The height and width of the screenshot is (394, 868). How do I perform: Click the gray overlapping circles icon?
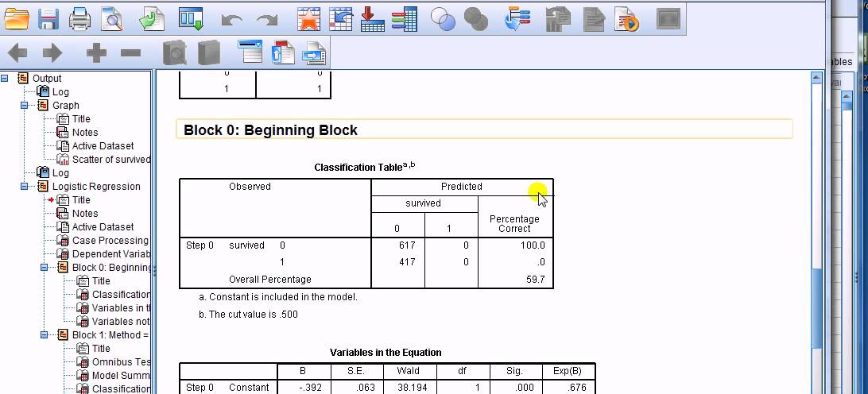[x=475, y=19]
